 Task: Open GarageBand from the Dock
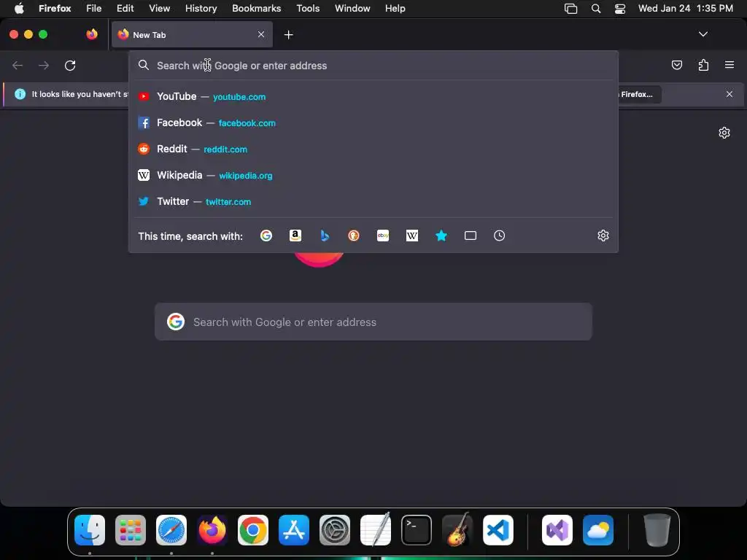[x=457, y=530]
